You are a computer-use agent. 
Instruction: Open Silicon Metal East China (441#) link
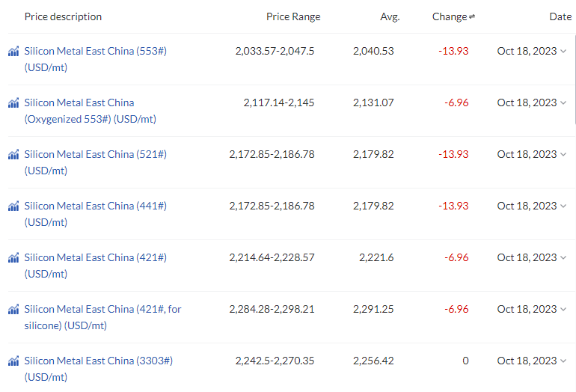96,214
